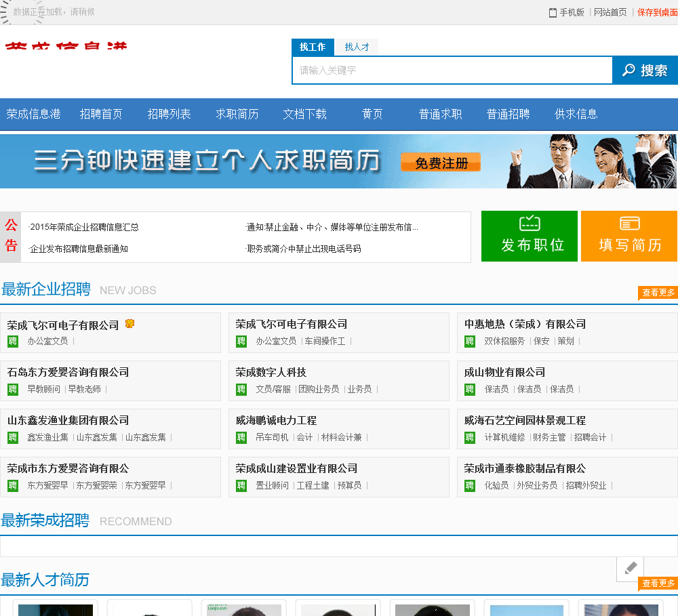Click green 聘 icon under 荣成成山建设置业有限公司
The image size is (678, 616).
pyautogui.click(x=241, y=485)
